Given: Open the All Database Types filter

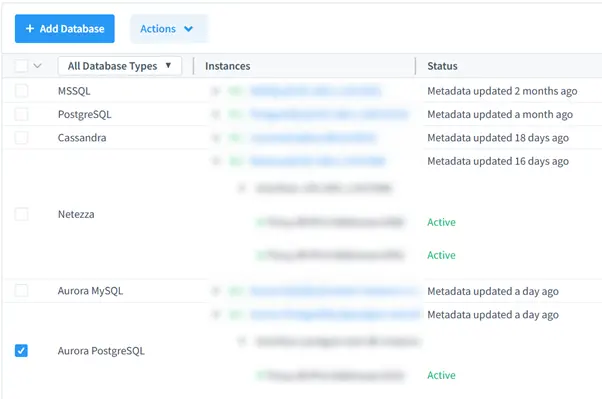Looking at the screenshot, I should [120, 66].
